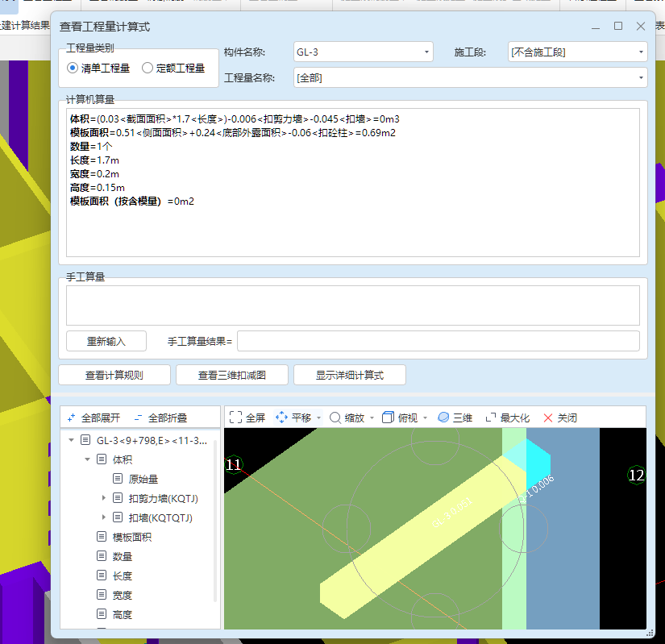
Task: Click the 模板面积=0.51 formula line
Action: pyautogui.click(x=232, y=133)
